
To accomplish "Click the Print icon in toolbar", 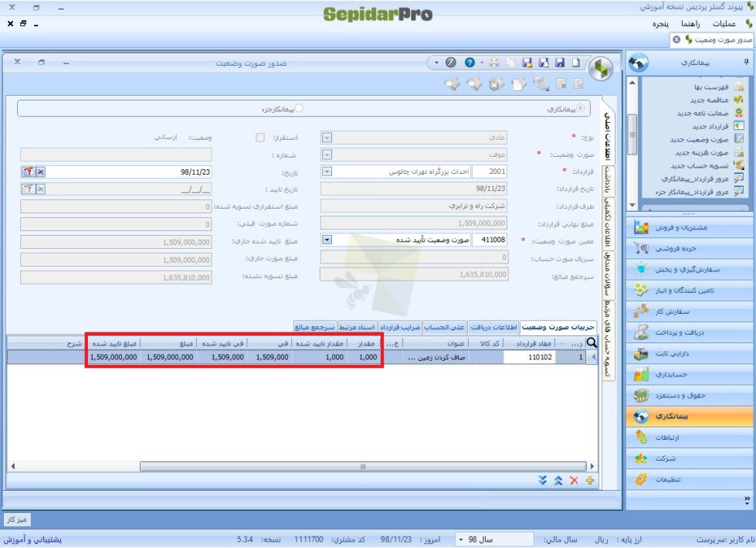I will tap(494, 63).
